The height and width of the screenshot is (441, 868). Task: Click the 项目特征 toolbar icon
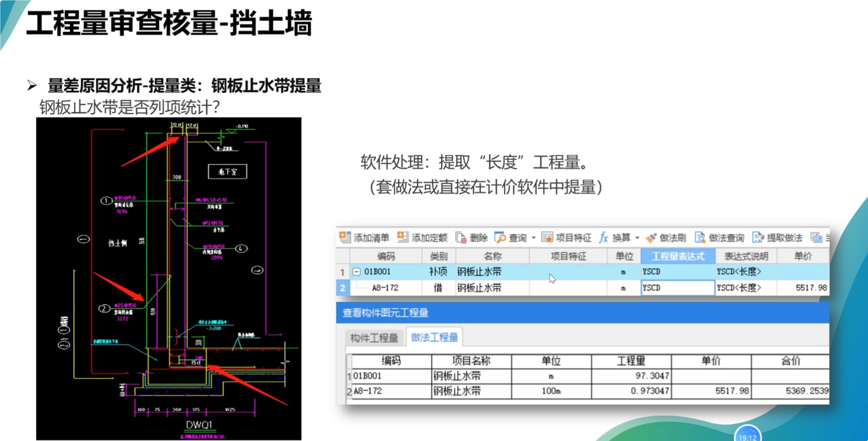[547, 238]
